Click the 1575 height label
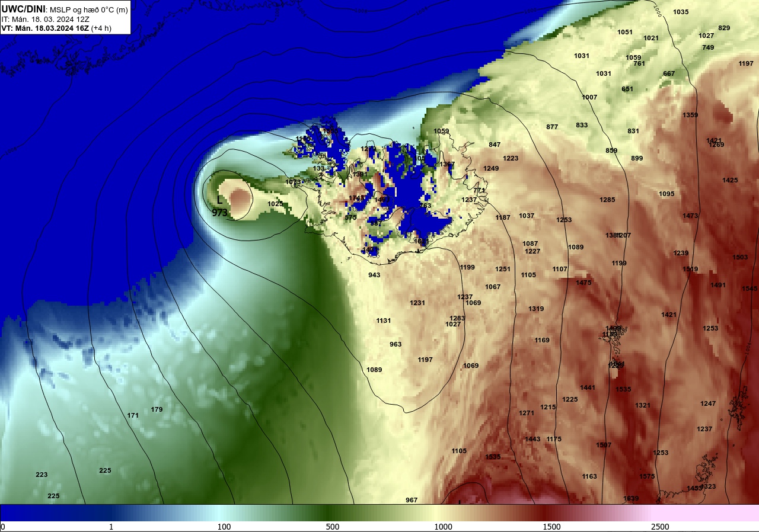This screenshot has width=759, height=532. click(x=647, y=476)
